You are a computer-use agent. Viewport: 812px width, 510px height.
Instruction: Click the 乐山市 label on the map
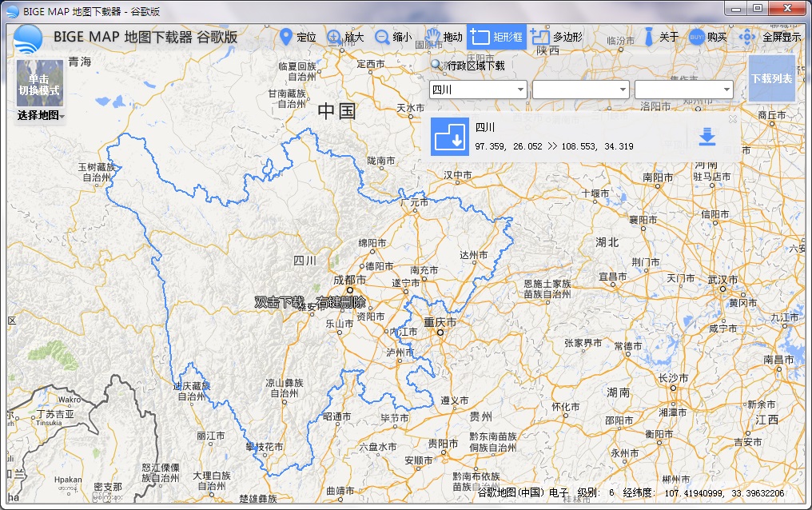(x=339, y=324)
